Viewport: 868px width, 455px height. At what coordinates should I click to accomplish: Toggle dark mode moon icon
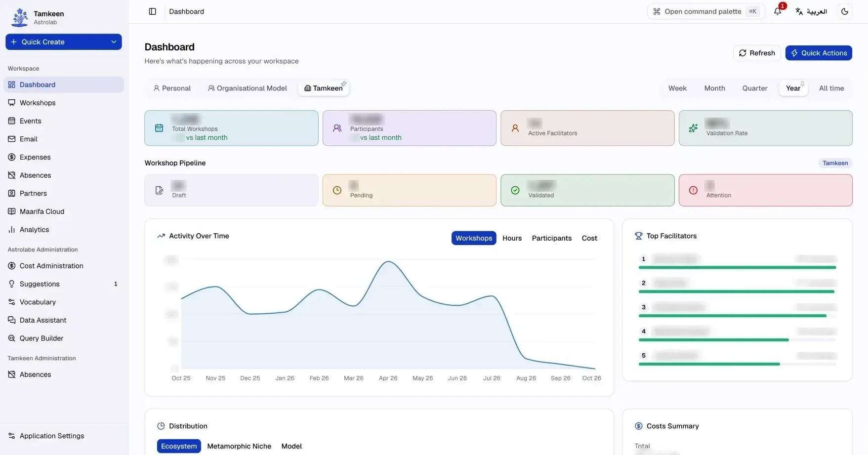pyautogui.click(x=845, y=11)
